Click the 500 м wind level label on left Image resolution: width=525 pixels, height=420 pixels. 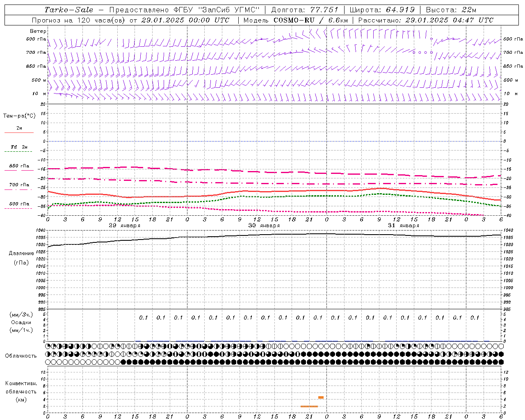coord(39,80)
